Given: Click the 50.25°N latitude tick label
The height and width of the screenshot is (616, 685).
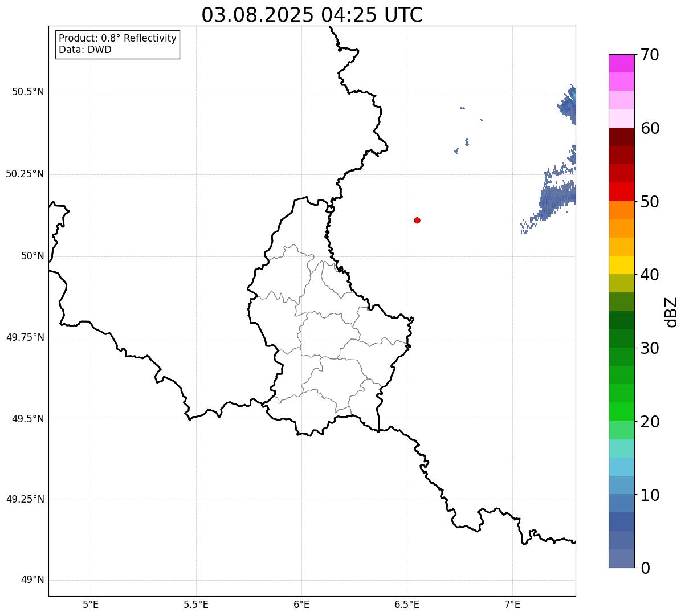Looking at the screenshot, I should click(25, 174).
